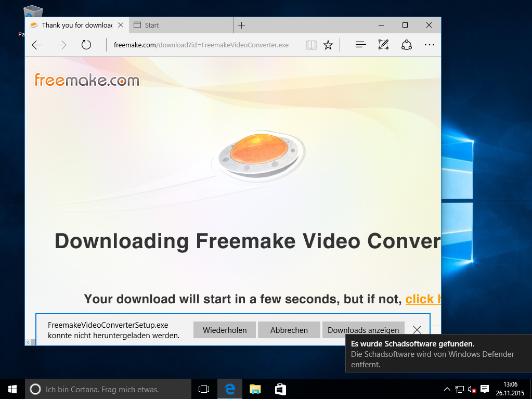This screenshot has height=399, width=532.
Task: Close the 'Thank you for download' tab
Action: 121,25
